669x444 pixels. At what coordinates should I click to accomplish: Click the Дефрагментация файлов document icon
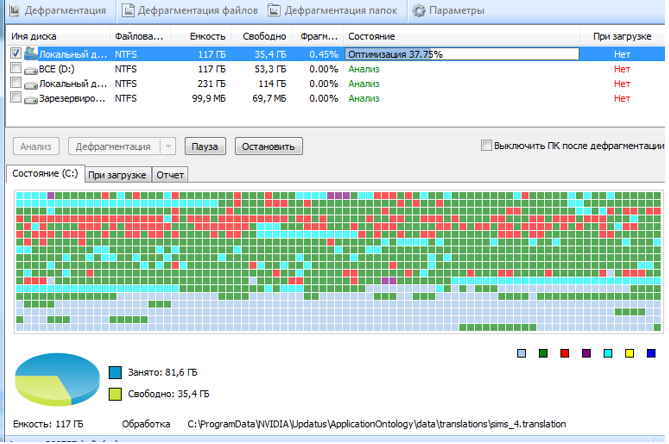128,10
